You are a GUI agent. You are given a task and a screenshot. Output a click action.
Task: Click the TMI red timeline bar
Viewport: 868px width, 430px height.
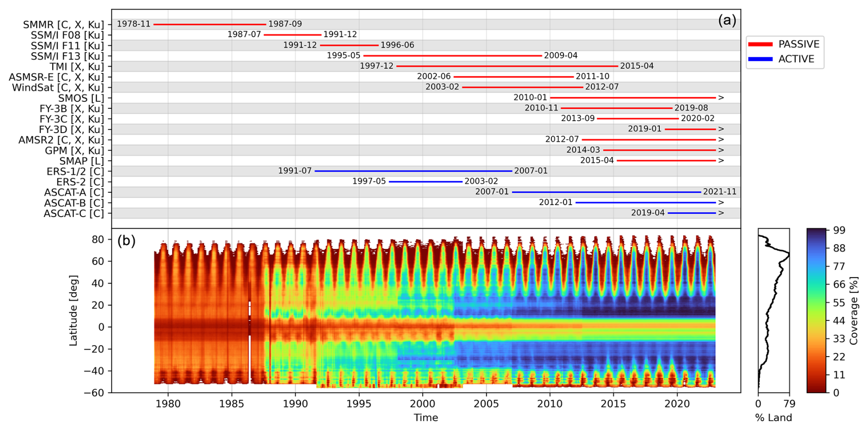point(507,66)
